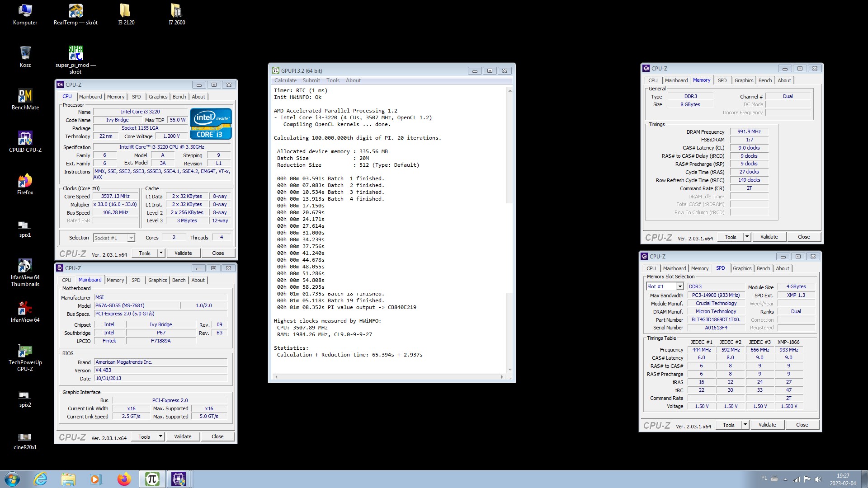The height and width of the screenshot is (488, 868).
Task: Open the Calculate menu in GPUPI
Action: pyautogui.click(x=285, y=80)
